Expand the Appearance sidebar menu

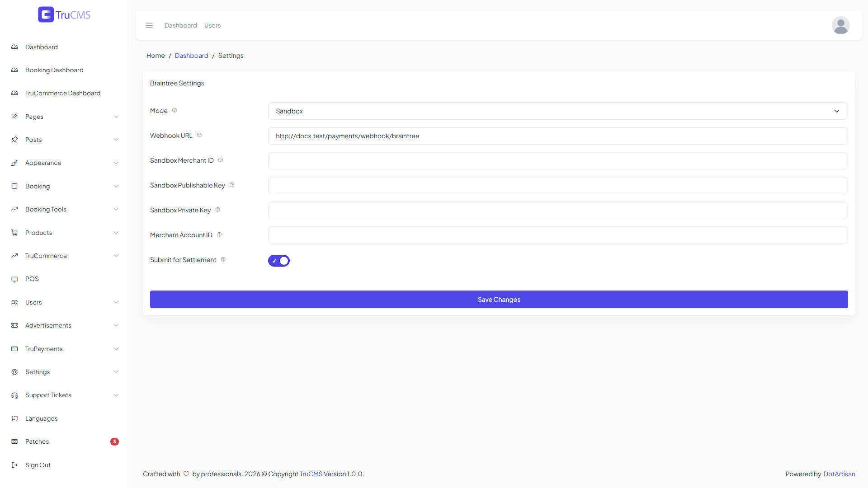(x=65, y=163)
